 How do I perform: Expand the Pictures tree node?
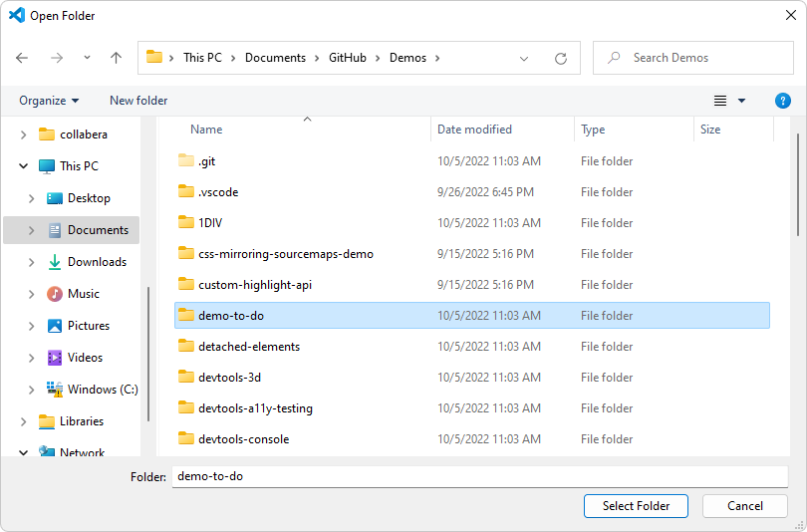click(32, 326)
